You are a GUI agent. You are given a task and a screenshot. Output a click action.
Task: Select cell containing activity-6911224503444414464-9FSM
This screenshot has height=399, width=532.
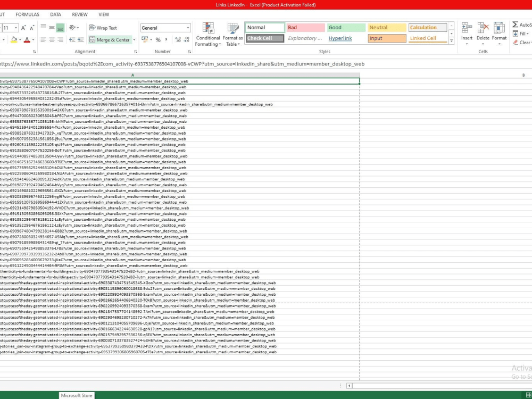[x=179, y=265]
